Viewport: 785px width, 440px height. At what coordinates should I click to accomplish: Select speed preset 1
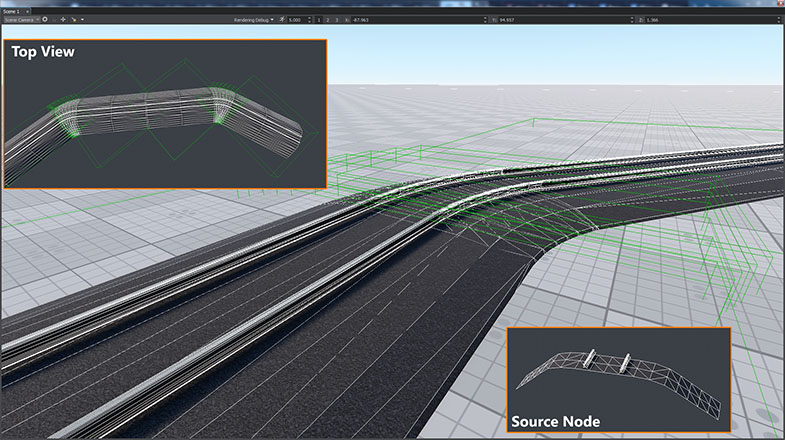[x=319, y=19]
